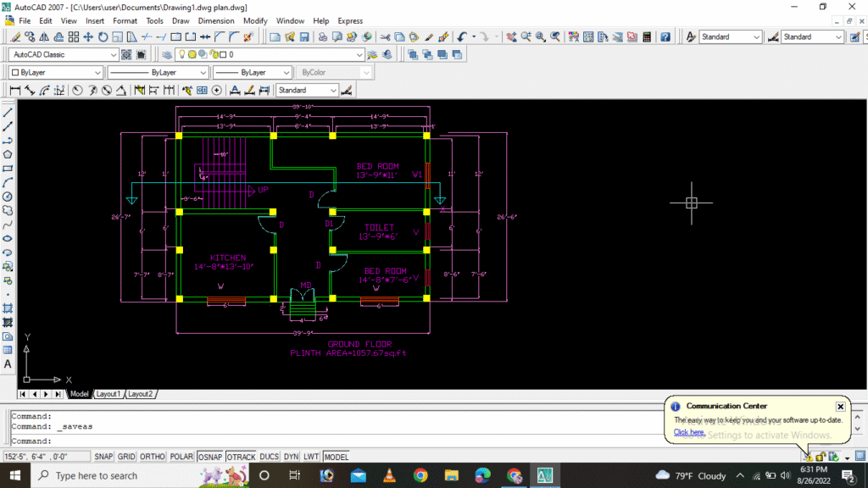Select the Table tool in draw toolbar

[8, 350]
